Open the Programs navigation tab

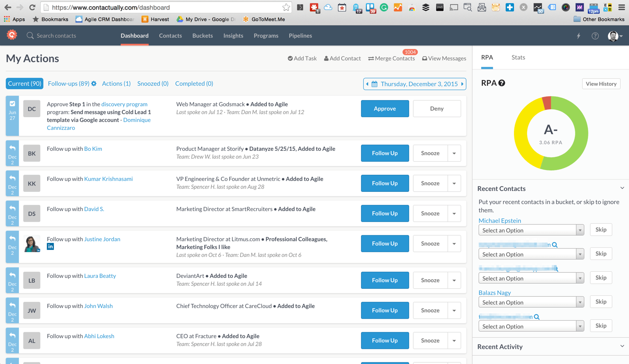tap(266, 36)
